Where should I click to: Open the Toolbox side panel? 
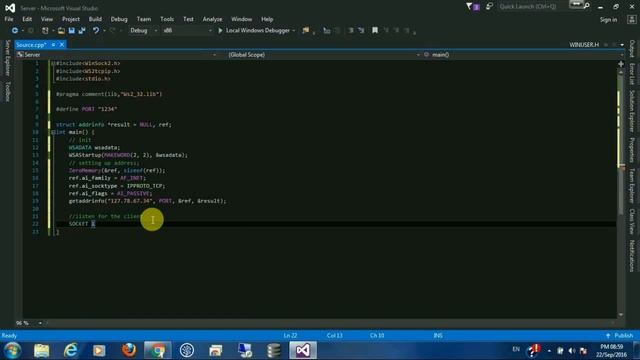point(7,91)
